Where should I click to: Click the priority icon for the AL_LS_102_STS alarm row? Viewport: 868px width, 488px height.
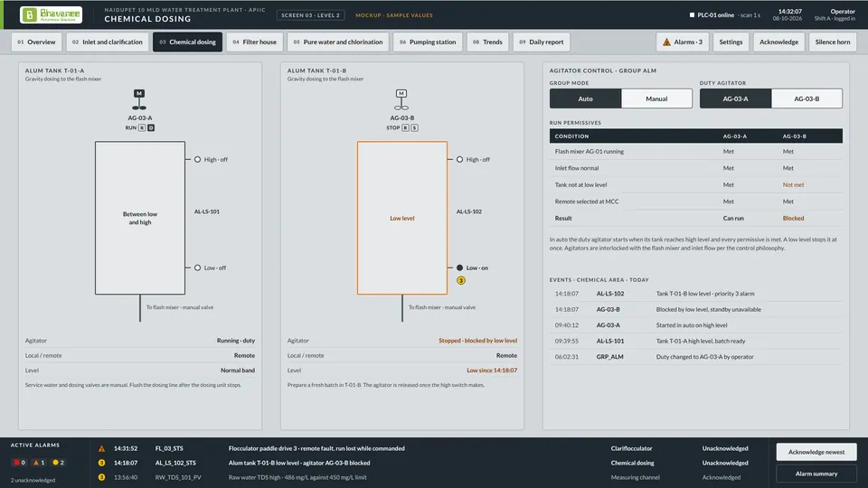point(101,463)
